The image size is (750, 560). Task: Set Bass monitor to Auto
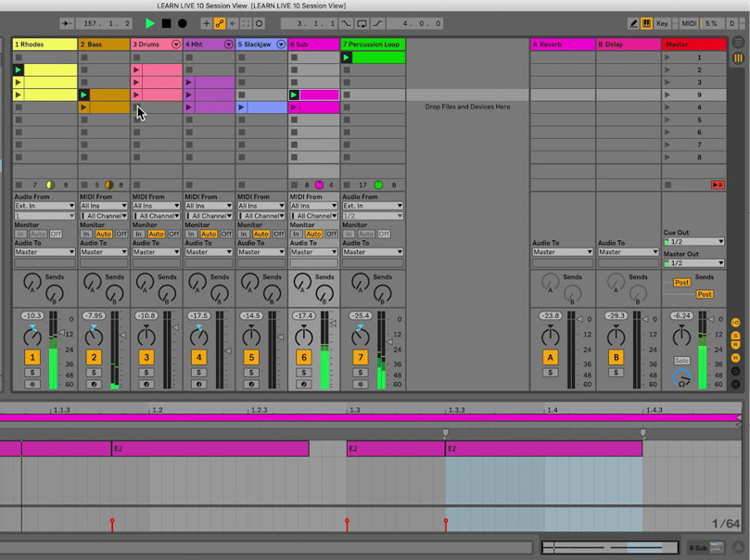point(104,234)
